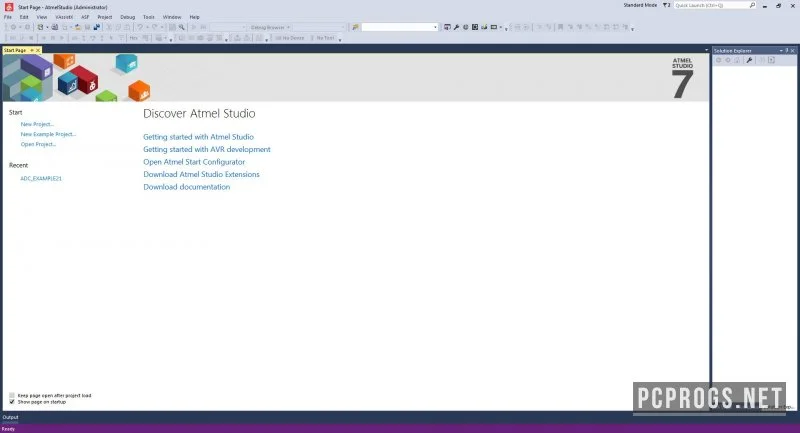Click the Download documentation link

pyautogui.click(x=186, y=187)
